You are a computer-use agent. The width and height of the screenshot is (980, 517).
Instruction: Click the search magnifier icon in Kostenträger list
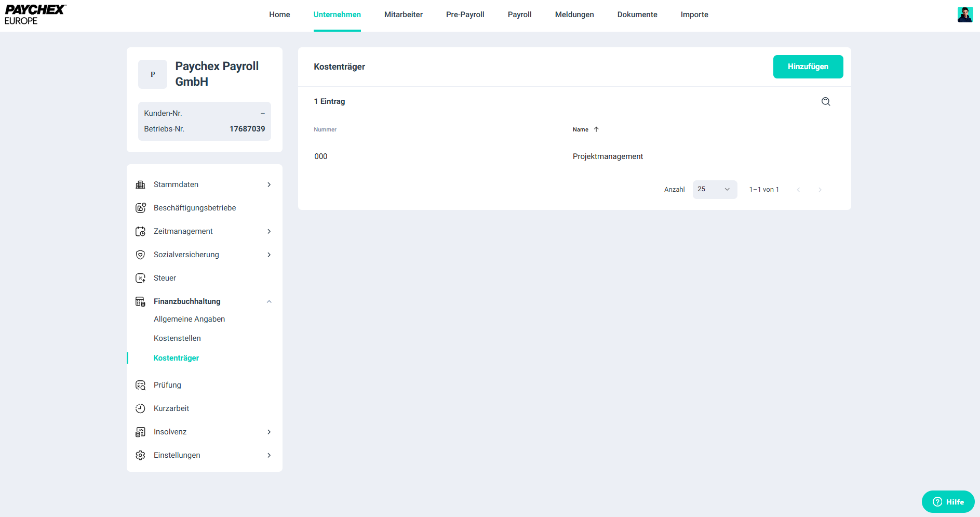coord(826,102)
